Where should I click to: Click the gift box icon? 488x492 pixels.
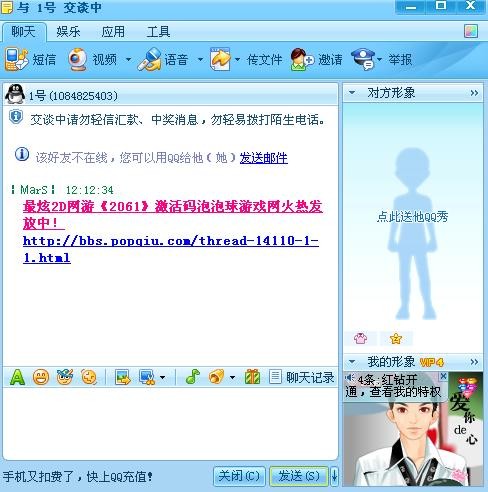(x=252, y=377)
